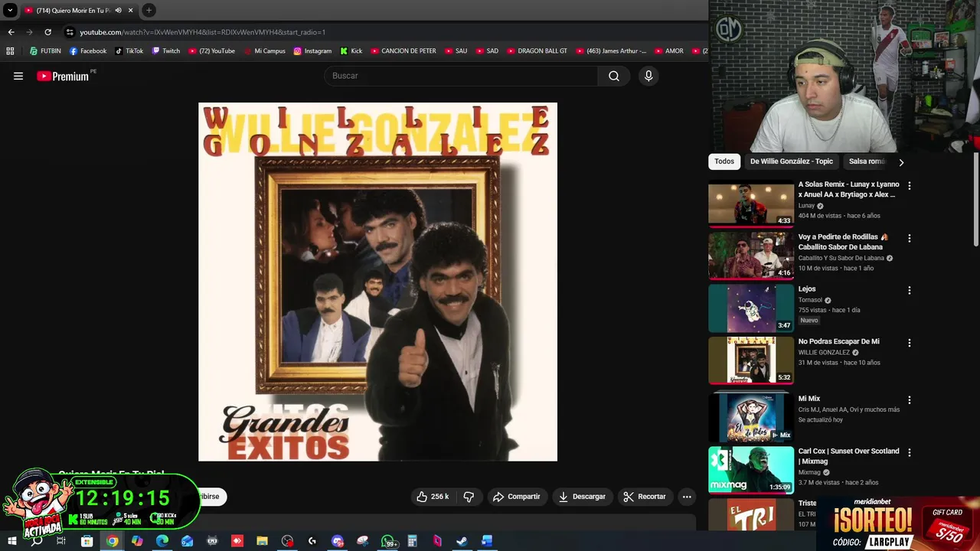Clip the video using Recortar
The height and width of the screenshot is (551, 980).
645,497
